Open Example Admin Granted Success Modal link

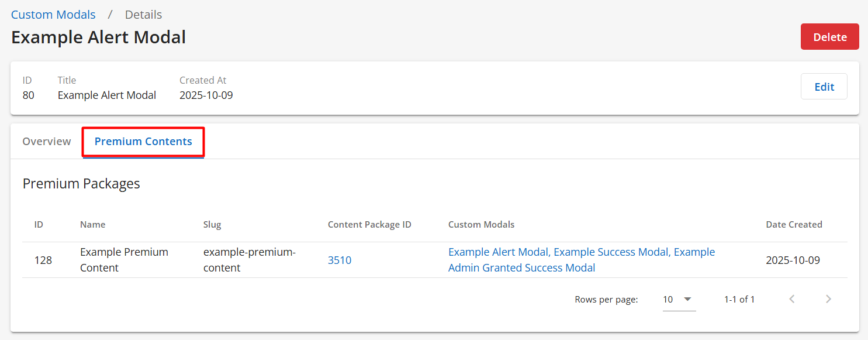tap(521, 267)
